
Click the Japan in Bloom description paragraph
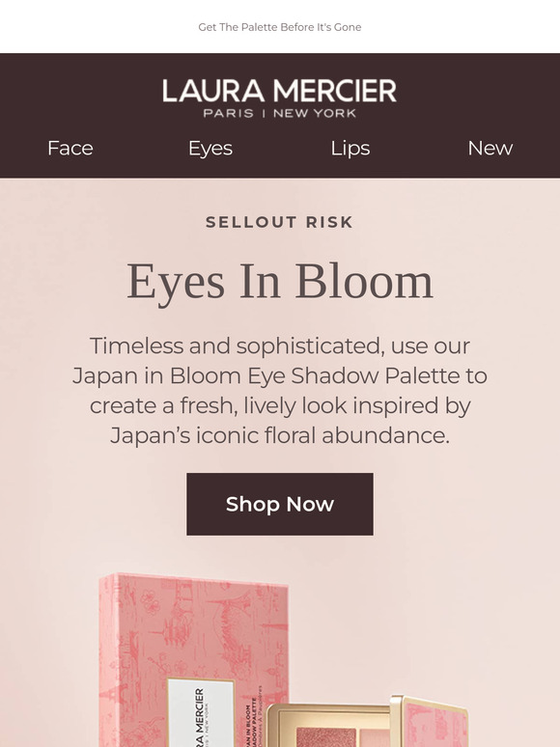click(x=280, y=391)
